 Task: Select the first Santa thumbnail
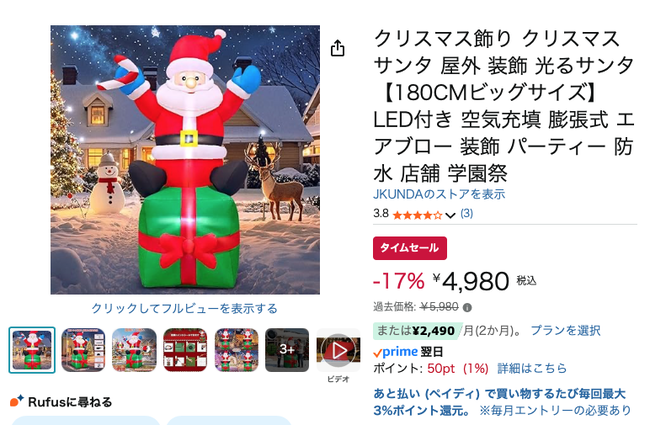tap(32, 350)
